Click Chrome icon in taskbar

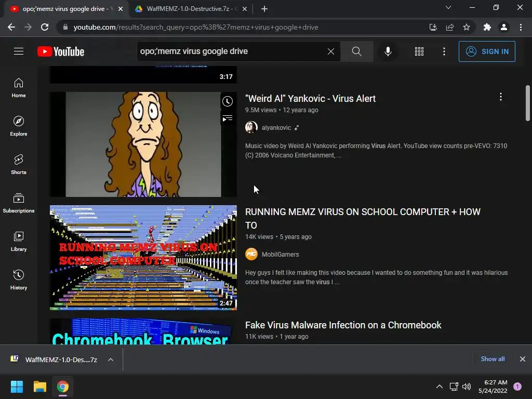point(63,387)
